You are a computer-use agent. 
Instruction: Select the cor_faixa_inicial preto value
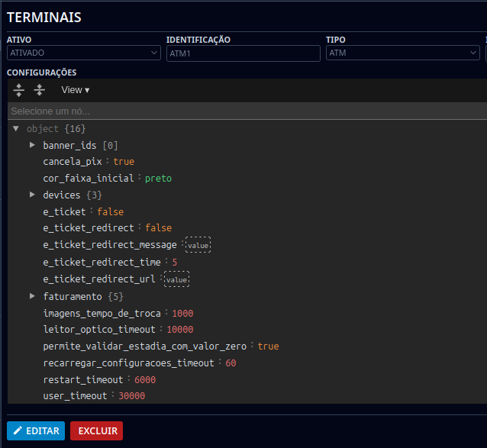coord(158,179)
